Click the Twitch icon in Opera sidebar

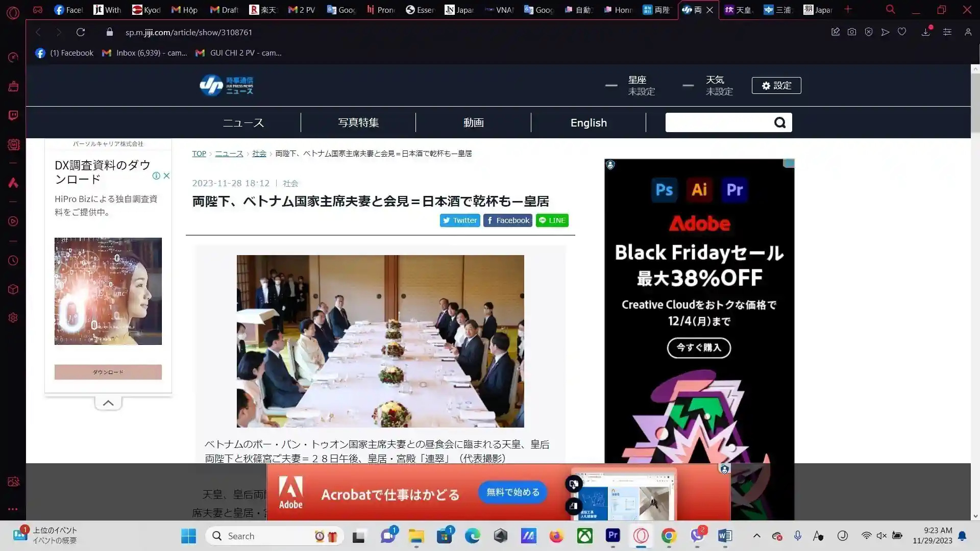(x=13, y=115)
